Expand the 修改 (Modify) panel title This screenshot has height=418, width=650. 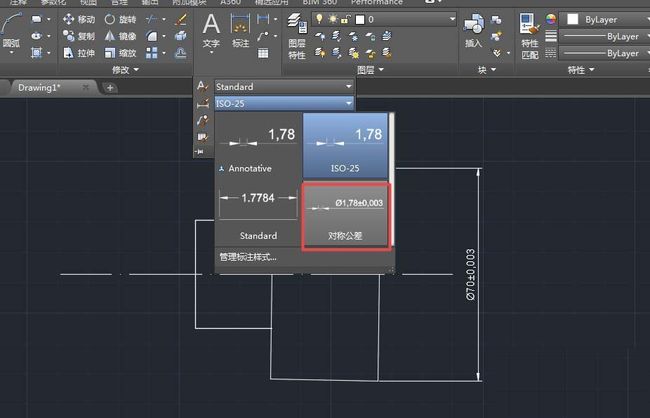point(126,70)
